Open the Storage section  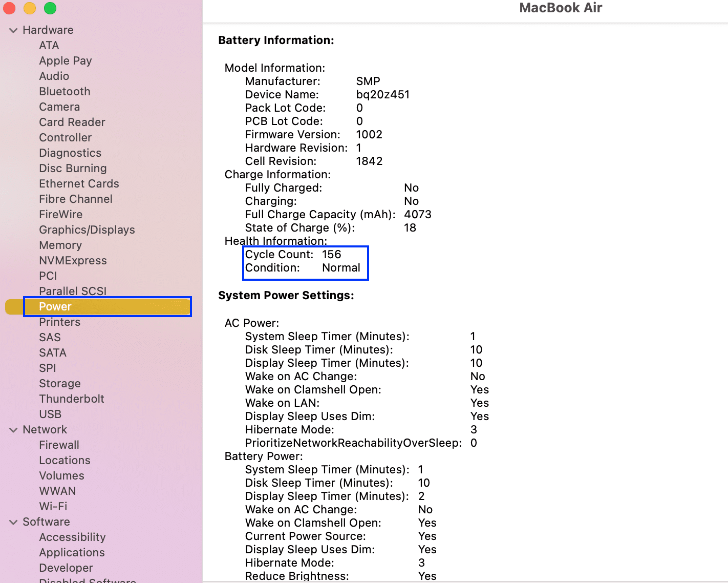[59, 383]
